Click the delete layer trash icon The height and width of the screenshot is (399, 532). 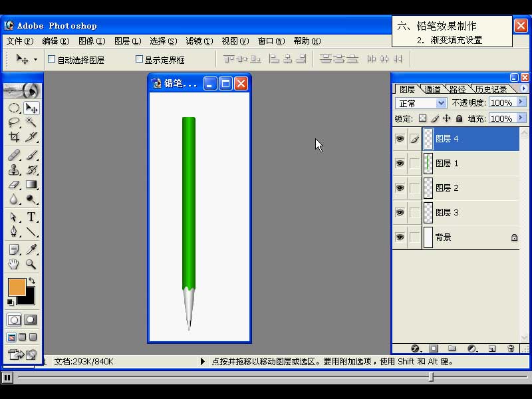coord(511,348)
